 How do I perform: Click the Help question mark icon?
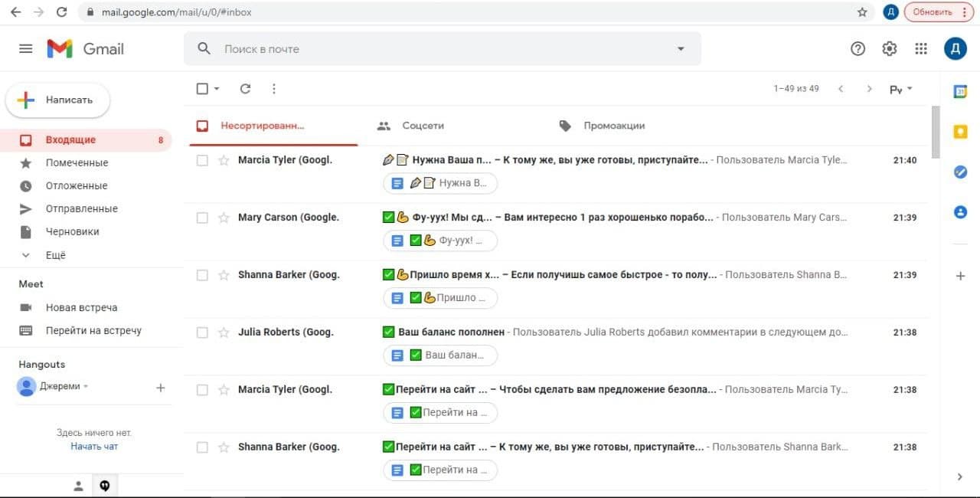point(857,49)
